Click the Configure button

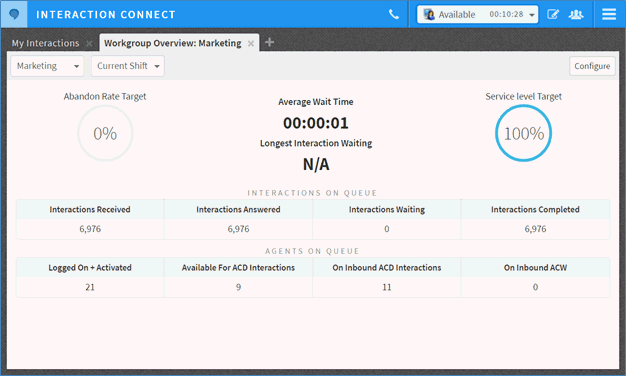point(592,66)
